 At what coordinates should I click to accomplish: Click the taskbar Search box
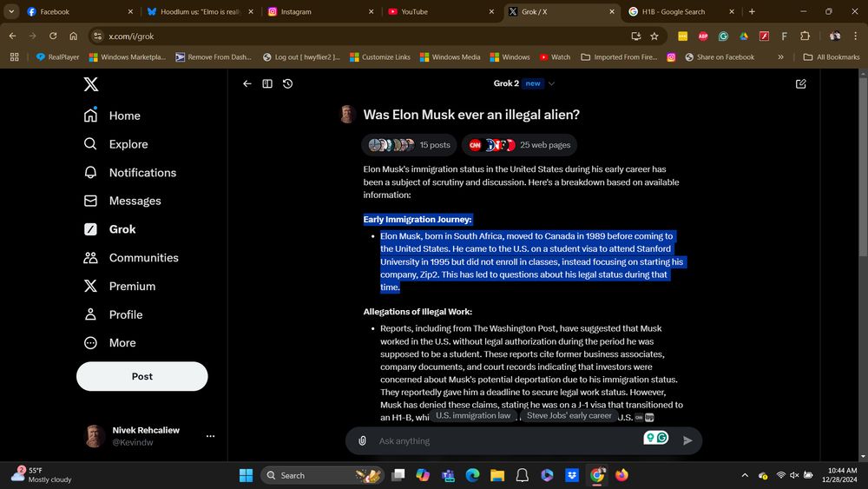pos(322,475)
